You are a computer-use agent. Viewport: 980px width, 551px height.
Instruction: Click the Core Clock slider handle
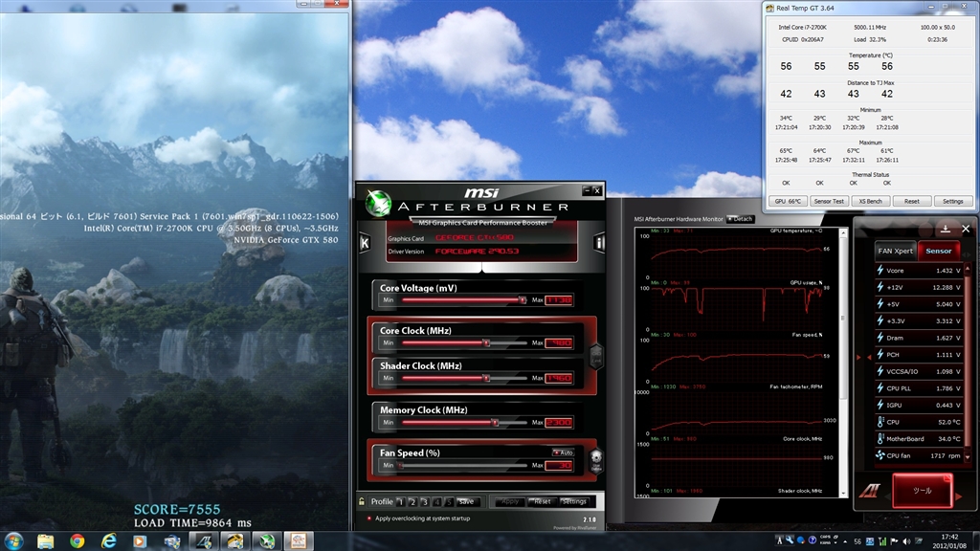(x=486, y=343)
